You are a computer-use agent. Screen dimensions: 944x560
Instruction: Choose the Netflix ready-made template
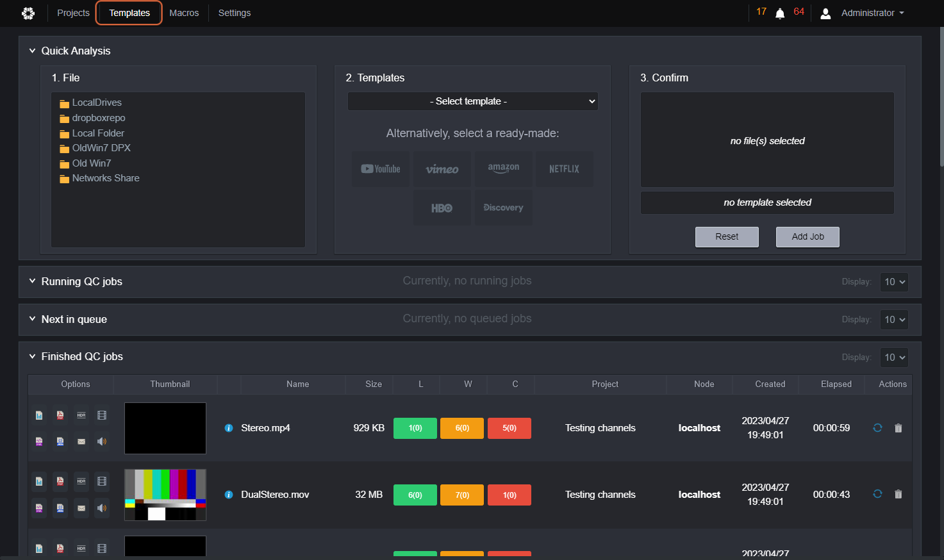point(564,169)
